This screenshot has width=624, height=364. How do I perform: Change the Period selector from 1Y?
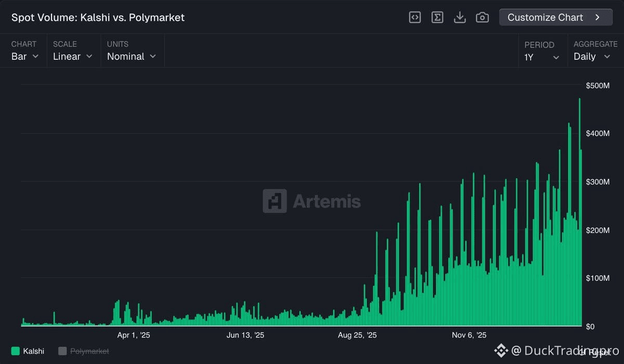pos(541,57)
